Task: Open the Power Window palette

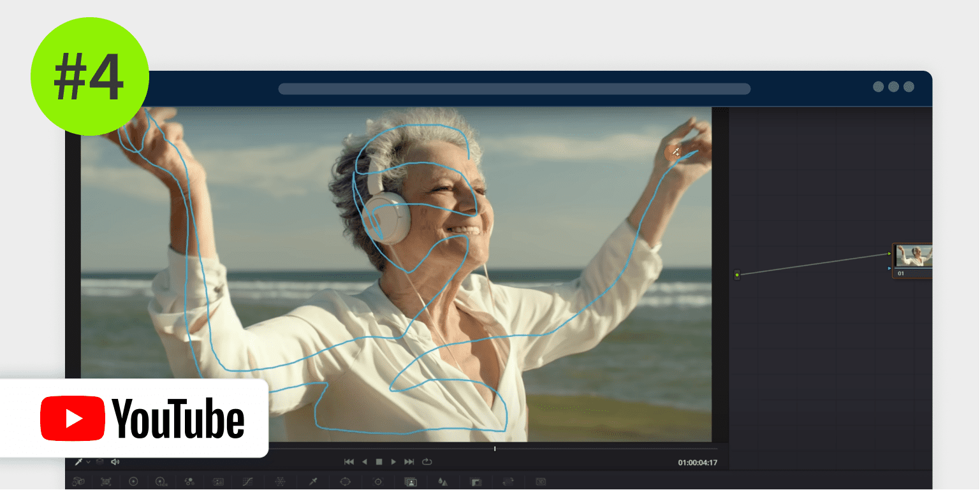Action: 346,482
